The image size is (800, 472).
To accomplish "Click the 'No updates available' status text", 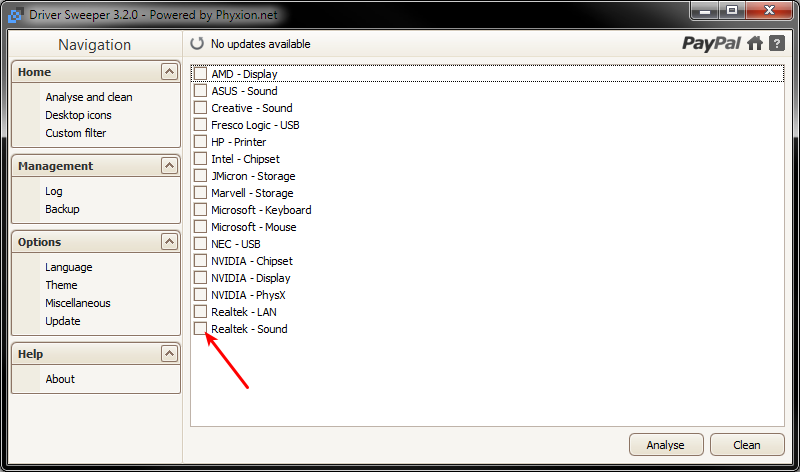I will click(261, 44).
